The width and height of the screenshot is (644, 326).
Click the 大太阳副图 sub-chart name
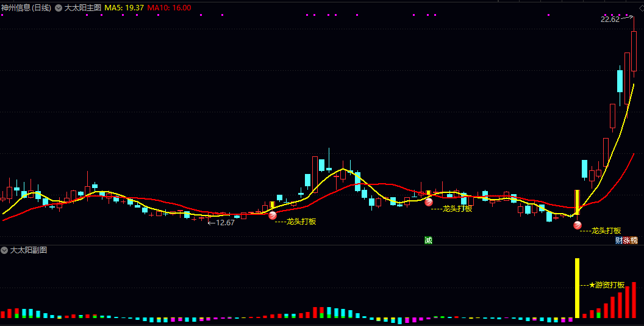point(28,250)
